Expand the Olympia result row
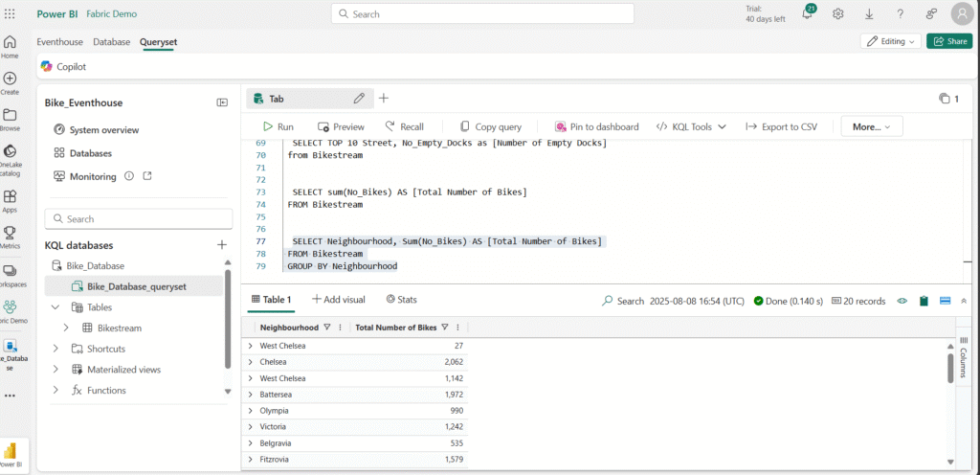This screenshot has height=475, width=980. coord(251,411)
